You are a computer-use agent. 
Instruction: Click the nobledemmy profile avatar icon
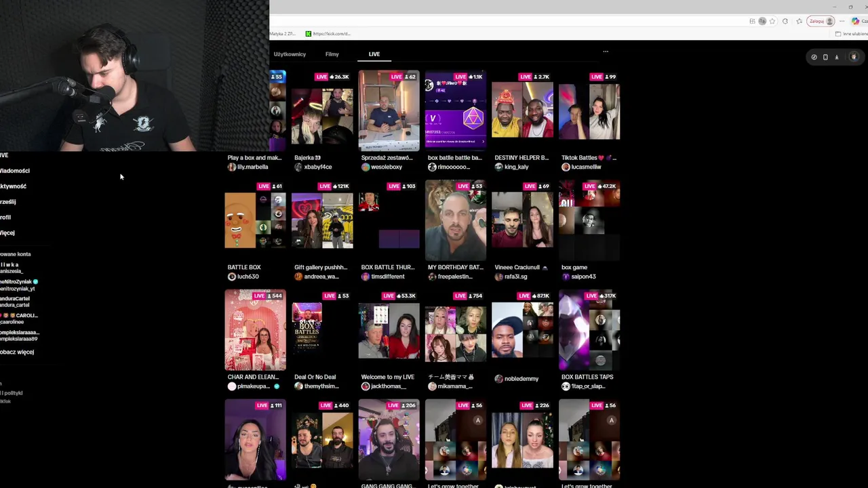[499, 379]
